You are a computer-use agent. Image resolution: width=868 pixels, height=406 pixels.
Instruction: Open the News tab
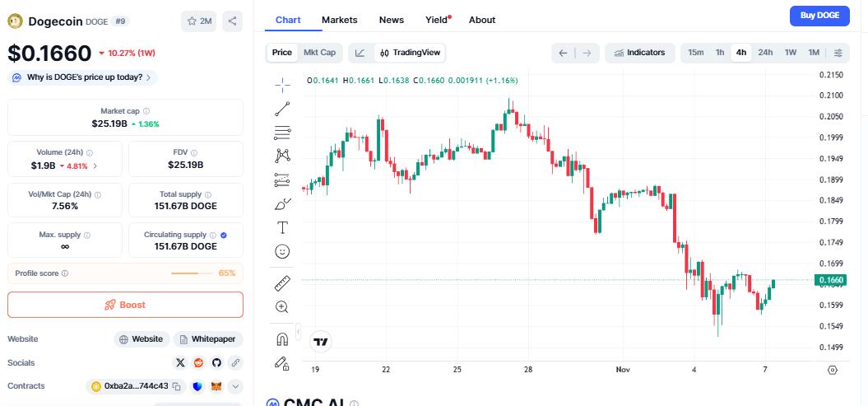[391, 20]
